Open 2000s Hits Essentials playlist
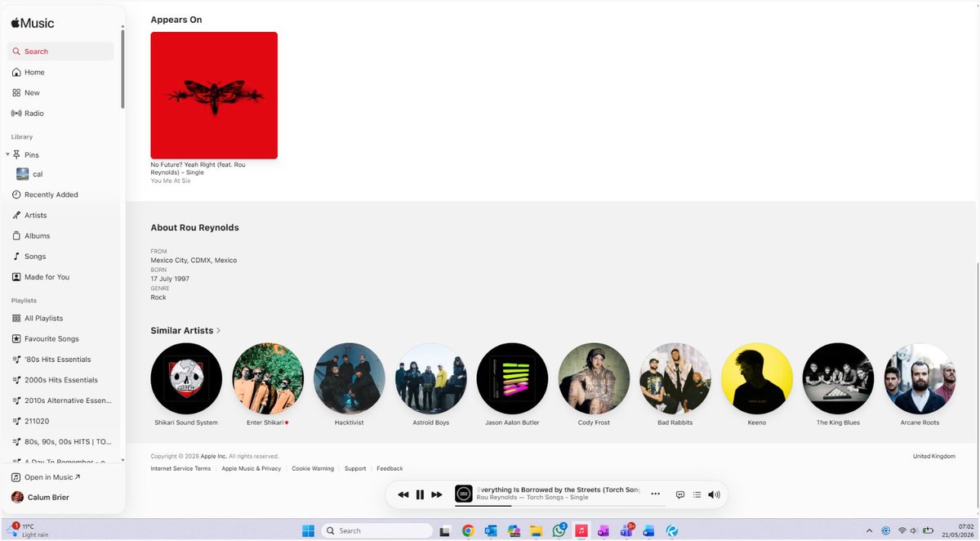The width and height of the screenshot is (980, 541). pos(62,380)
